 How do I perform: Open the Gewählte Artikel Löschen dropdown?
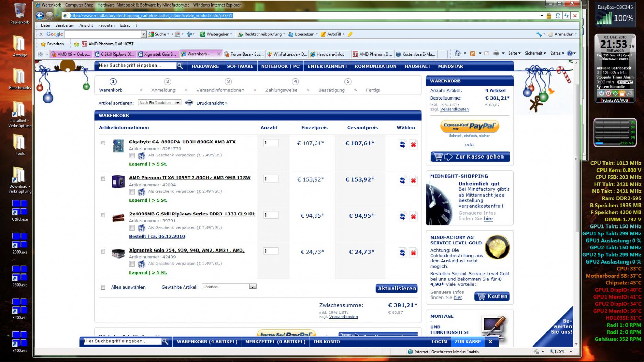229,287
